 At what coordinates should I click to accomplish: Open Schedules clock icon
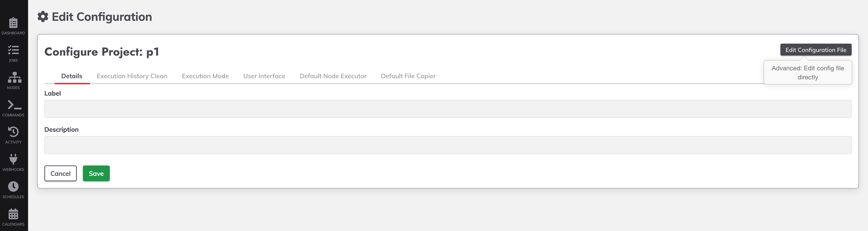click(x=14, y=187)
